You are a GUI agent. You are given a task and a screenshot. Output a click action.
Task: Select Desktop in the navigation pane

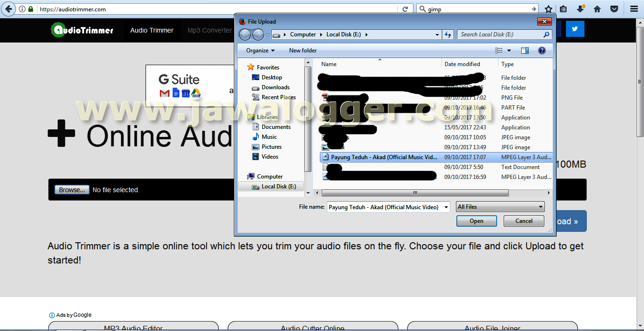tap(272, 77)
